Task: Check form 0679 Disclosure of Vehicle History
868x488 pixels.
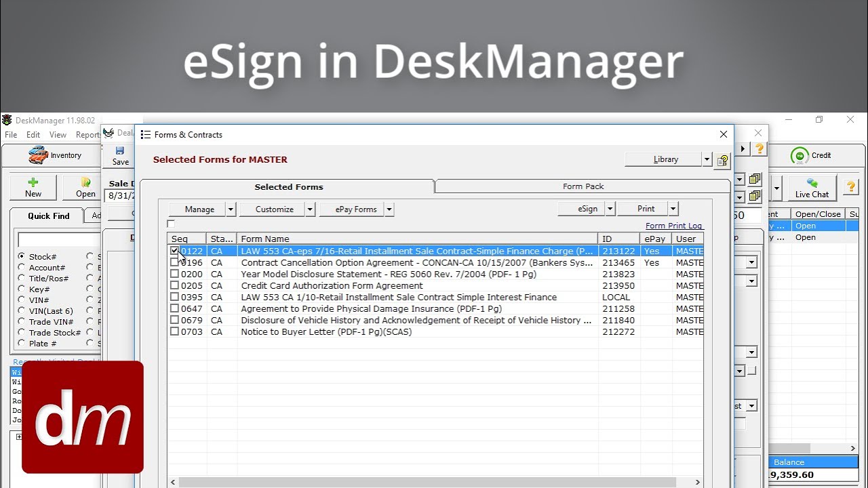Action: click(x=174, y=320)
